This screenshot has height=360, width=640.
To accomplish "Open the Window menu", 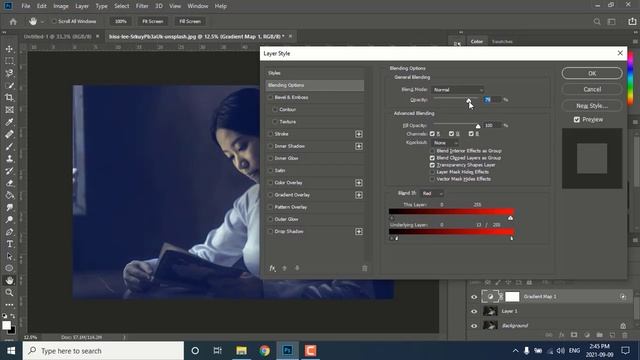I will [198, 6].
